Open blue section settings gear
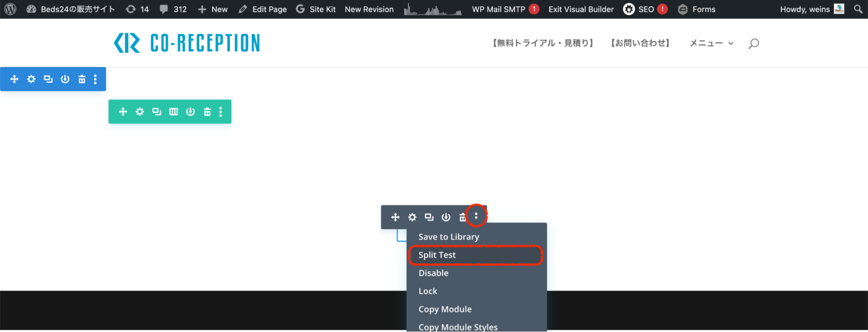Image resolution: width=868 pixels, height=332 pixels. pos(31,79)
